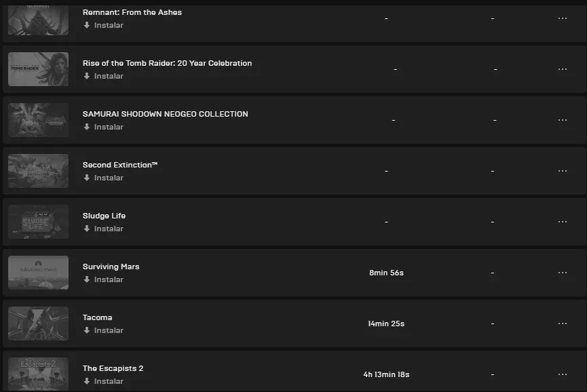Click Instalar under SAMURAI SHODOWN NEOGEO COLLECTION
Image resolution: width=587 pixels, height=392 pixels.
tap(103, 127)
